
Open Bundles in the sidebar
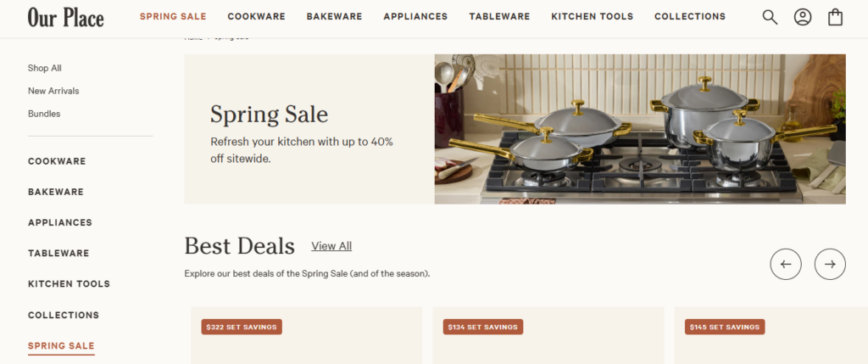[44, 114]
